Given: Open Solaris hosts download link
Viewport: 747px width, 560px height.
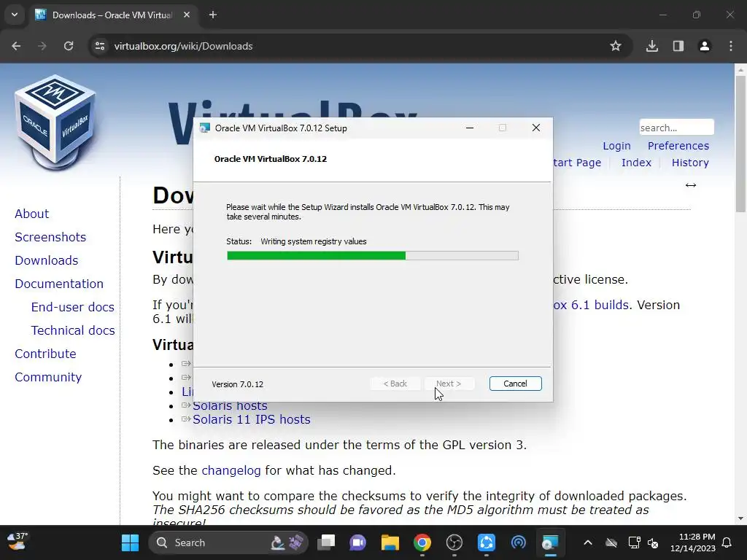Looking at the screenshot, I should 230,405.
